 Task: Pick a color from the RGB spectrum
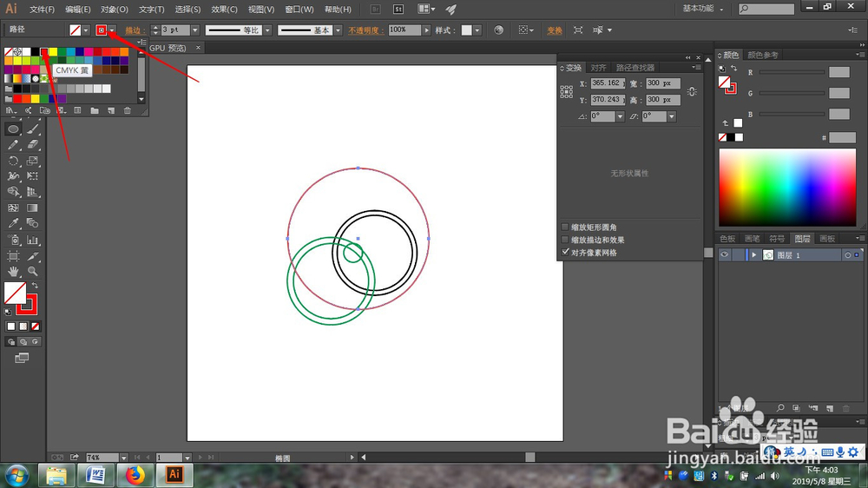(x=787, y=188)
